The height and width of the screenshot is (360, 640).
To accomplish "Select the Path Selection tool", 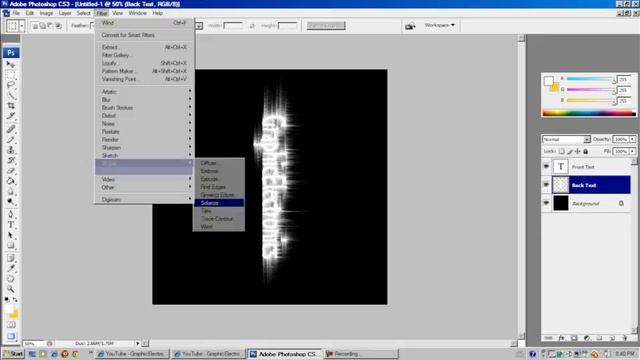I will click(11, 235).
